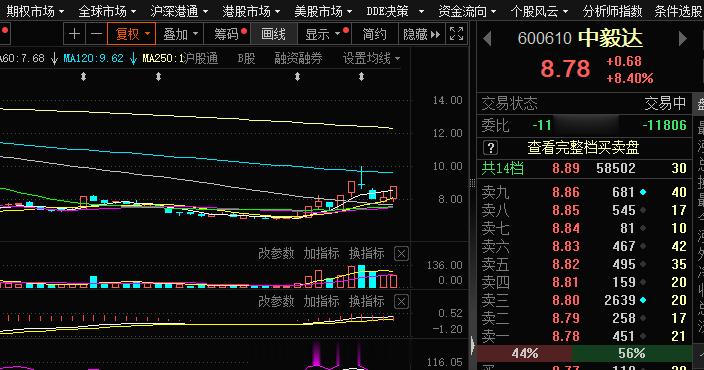
Task: Select 卖二 price 8.79 row
Action: (584, 318)
